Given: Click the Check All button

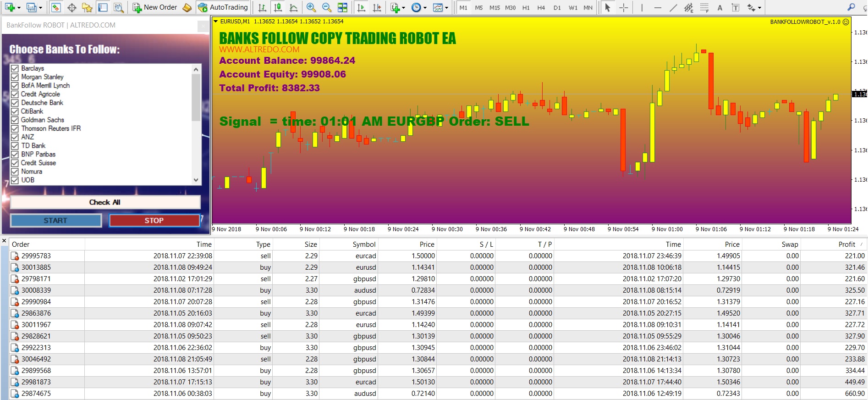Looking at the screenshot, I should pyautogui.click(x=105, y=202).
